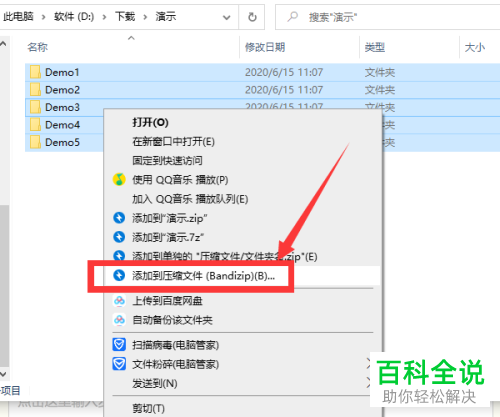Screen dimensions: 500x417
Task: Click Bandizip icon beside 添加到"演示.zip"
Action: coord(119,218)
